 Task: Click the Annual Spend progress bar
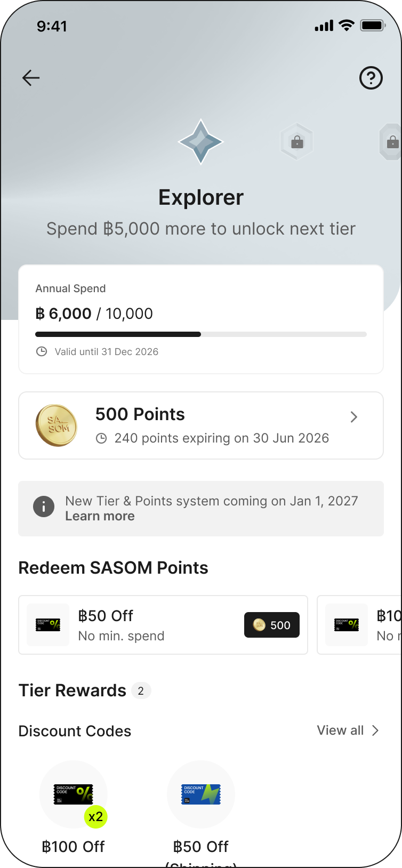click(201, 334)
